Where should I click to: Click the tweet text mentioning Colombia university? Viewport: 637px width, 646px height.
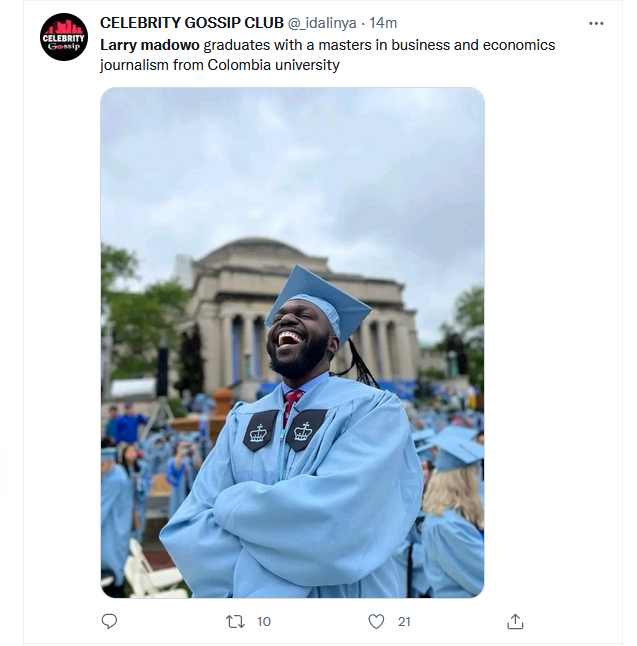[328, 55]
